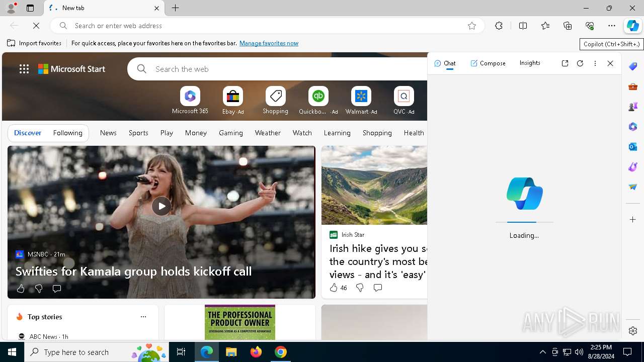644x362 pixels.
Task: Open Walmart ad shortcut
Action: click(361, 101)
